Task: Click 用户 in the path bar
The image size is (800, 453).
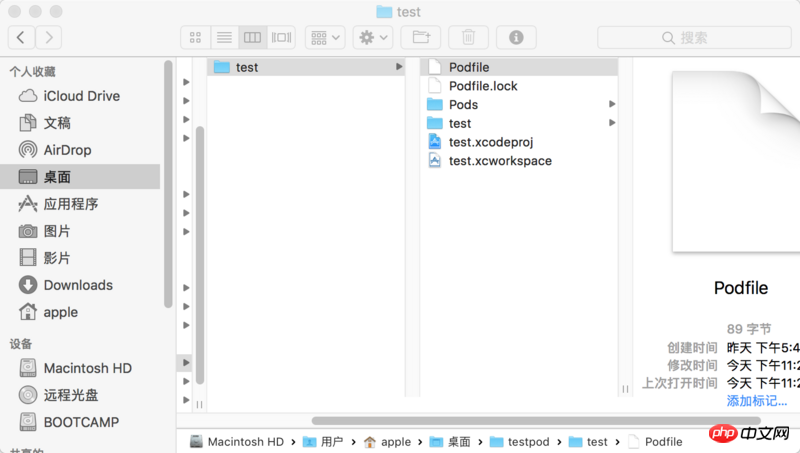Action: pyautogui.click(x=323, y=442)
